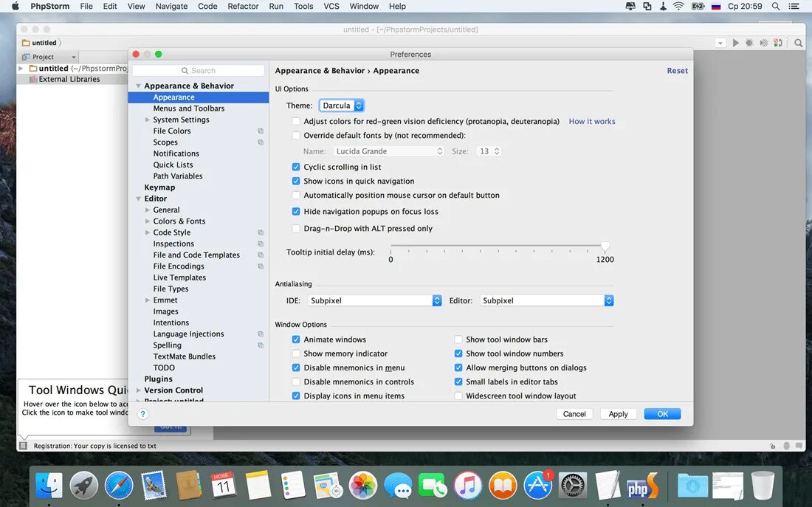Select Live Templates in the settings tree
The height and width of the screenshot is (507, 812).
click(x=179, y=277)
